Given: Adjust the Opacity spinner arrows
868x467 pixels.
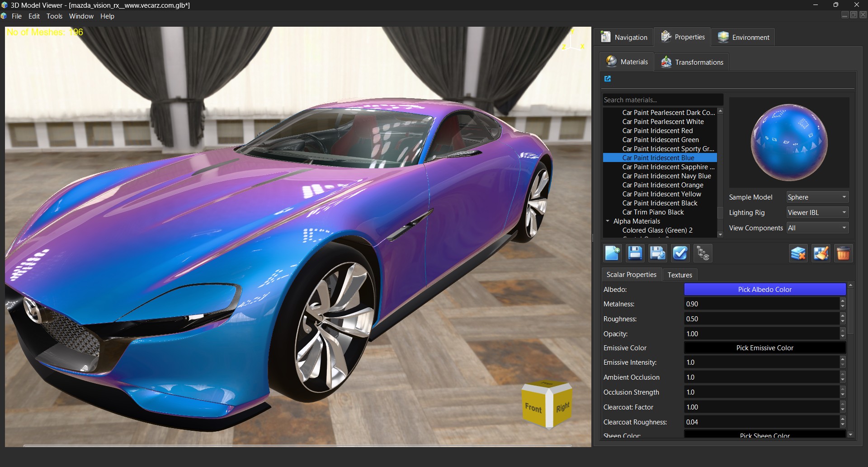Looking at the screenshot, I should point(843,334).
